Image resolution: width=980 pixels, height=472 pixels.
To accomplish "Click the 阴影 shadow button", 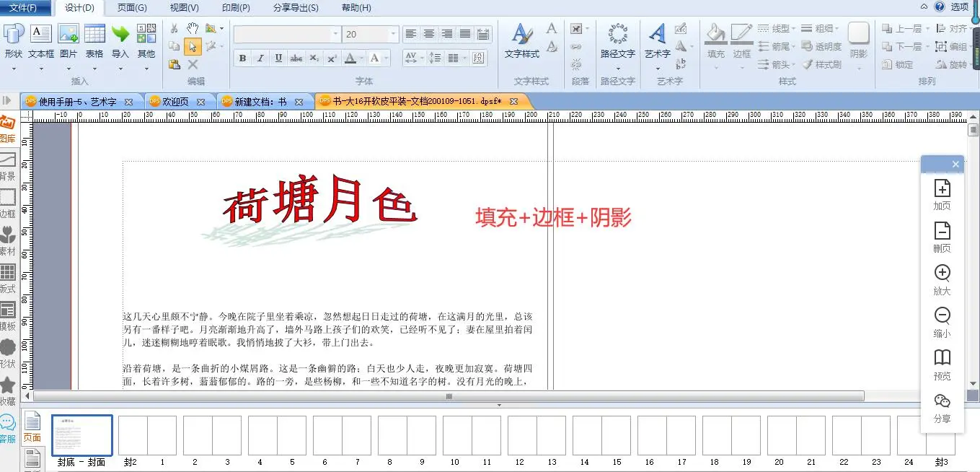I will [859, 41].
